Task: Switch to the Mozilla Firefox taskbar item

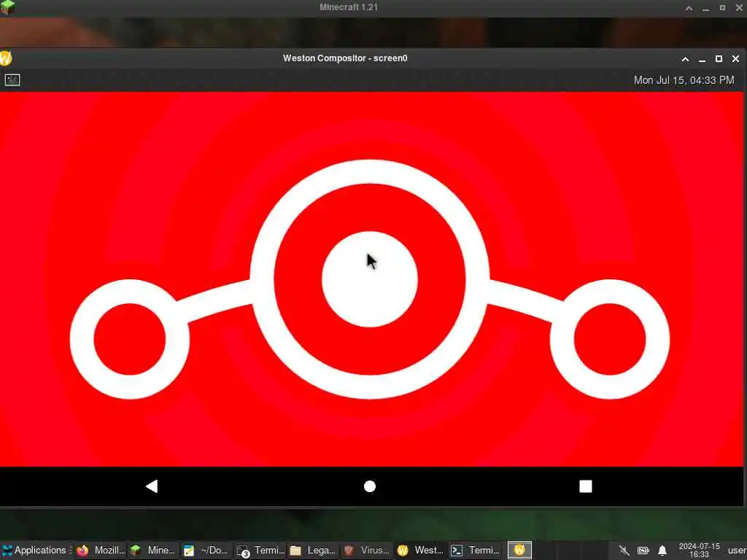Action: coord(101,550)
